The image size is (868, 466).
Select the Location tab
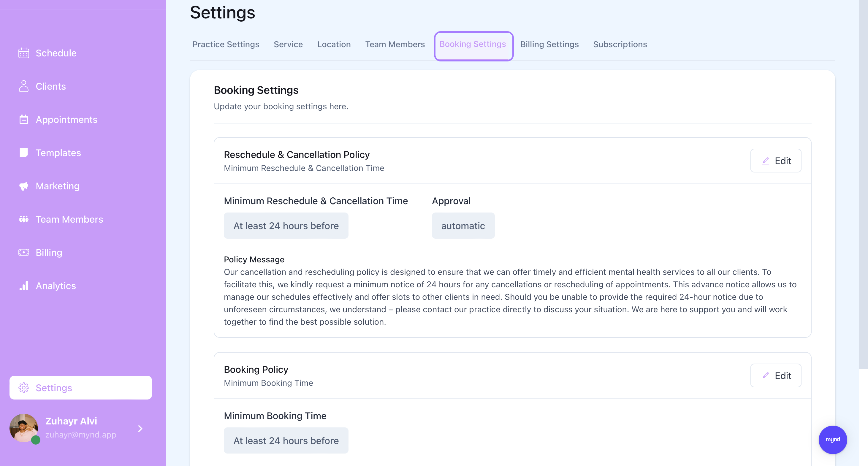click(x=334, y=44)
